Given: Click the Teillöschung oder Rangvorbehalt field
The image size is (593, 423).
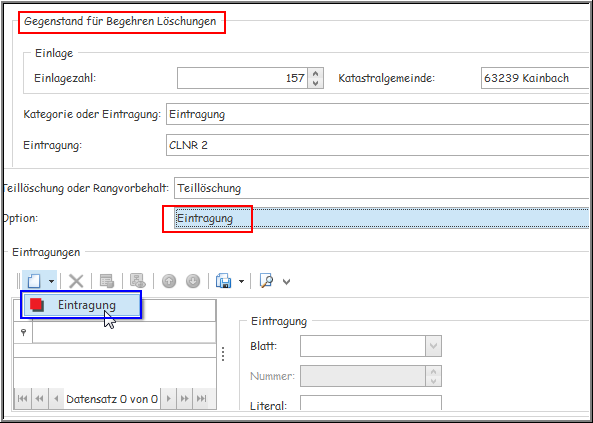Looking at the screenshot, I should tap(382, 188).
